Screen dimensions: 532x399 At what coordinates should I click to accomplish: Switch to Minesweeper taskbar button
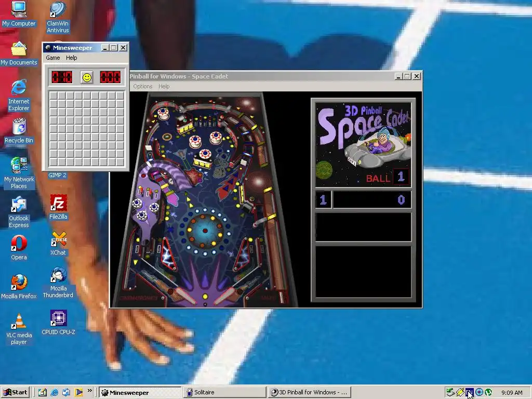tap(140, 393)
